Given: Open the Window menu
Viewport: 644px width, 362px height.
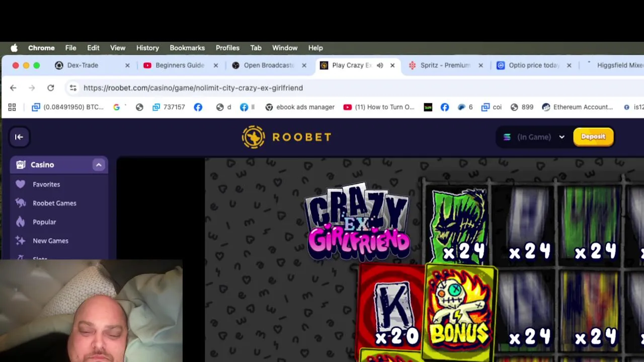Looking at the screenshot, I should point(285,48).
